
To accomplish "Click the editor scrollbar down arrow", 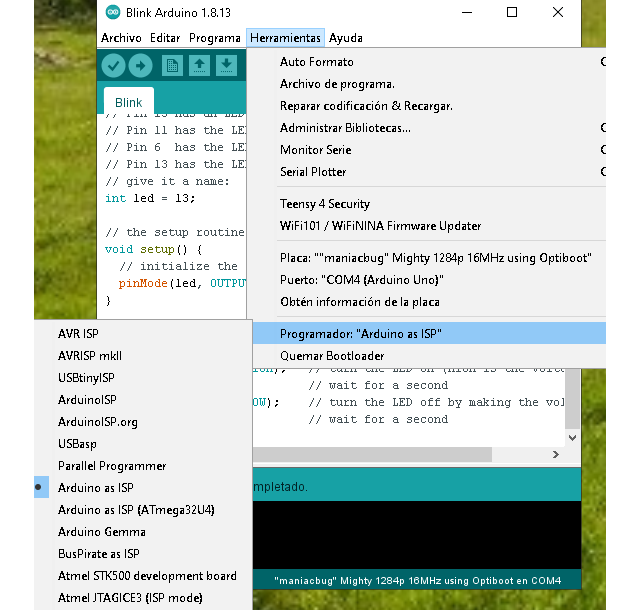I will point(572,438).
